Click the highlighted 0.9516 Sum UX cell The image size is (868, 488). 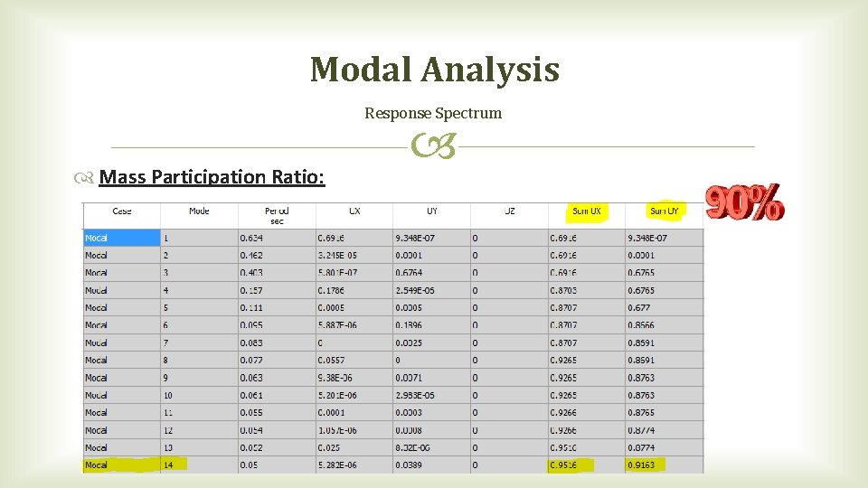pos(571,465)
